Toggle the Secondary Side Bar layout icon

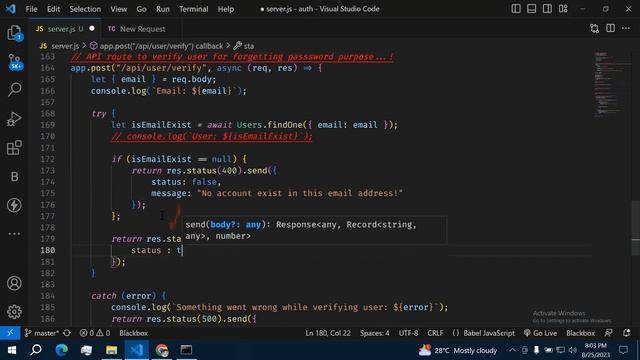(547, 9)
